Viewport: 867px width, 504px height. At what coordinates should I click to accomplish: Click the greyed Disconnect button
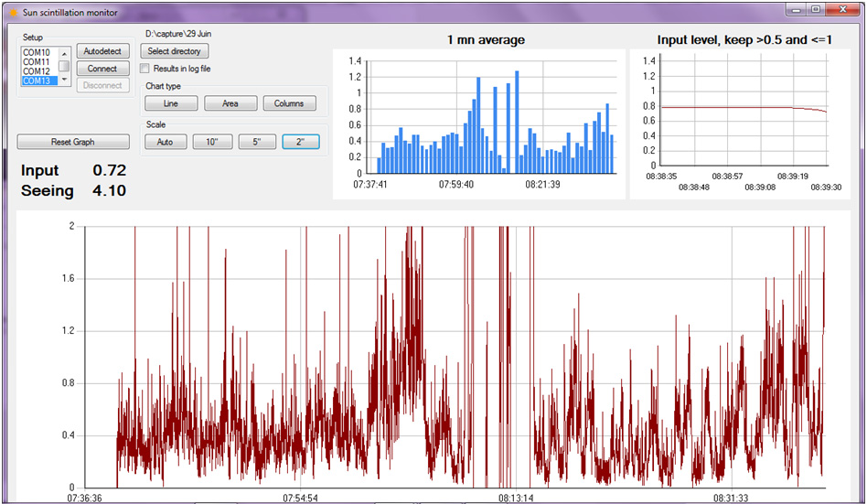(x=102, y=85)
